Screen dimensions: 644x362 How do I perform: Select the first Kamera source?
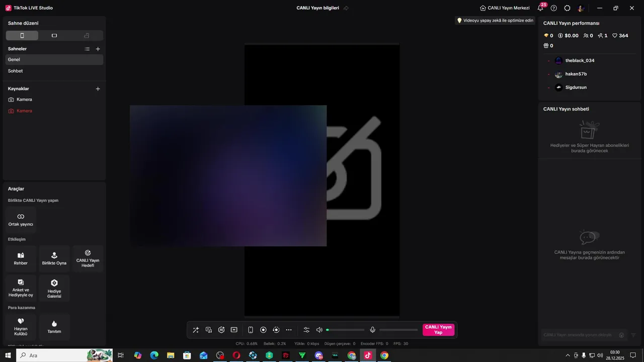[x=54, y=100]
